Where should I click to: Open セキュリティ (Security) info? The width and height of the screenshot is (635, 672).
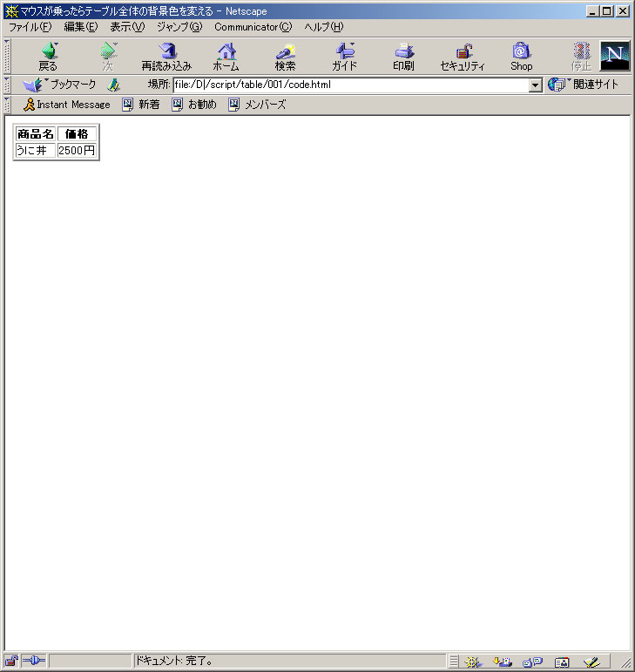[x=463, y=57]
